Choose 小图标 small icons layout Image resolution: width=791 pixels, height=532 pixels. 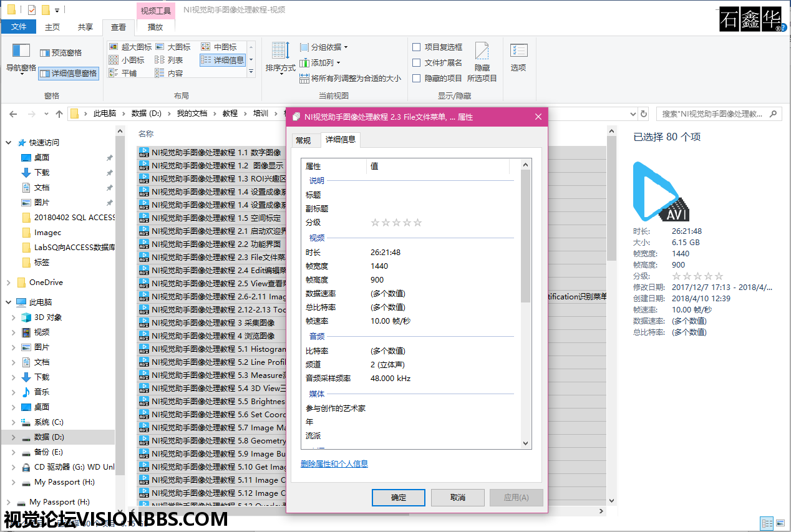[127, 60]
